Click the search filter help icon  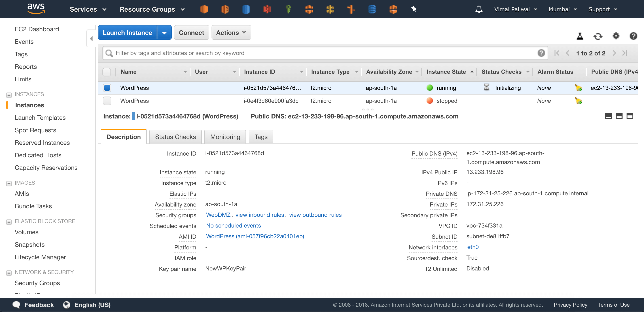541,53
